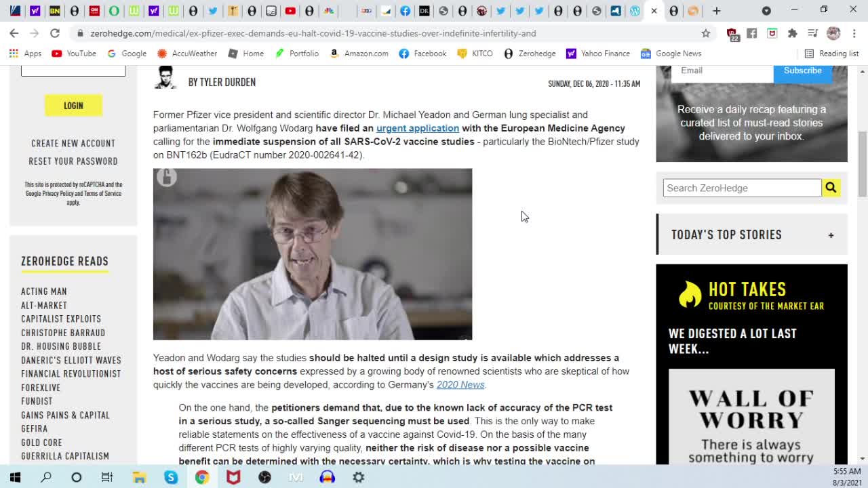
Task: Open the Amazon.com bookmark
Action: [x=359, y=54]
